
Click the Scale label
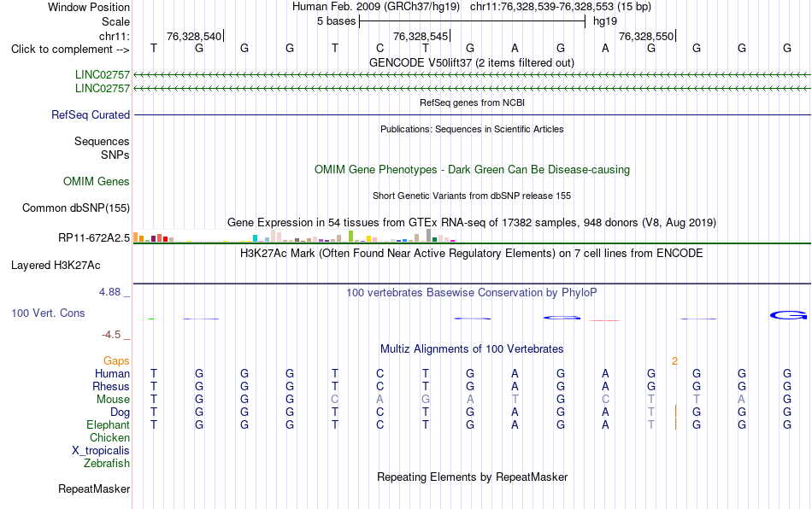point(115,21)
